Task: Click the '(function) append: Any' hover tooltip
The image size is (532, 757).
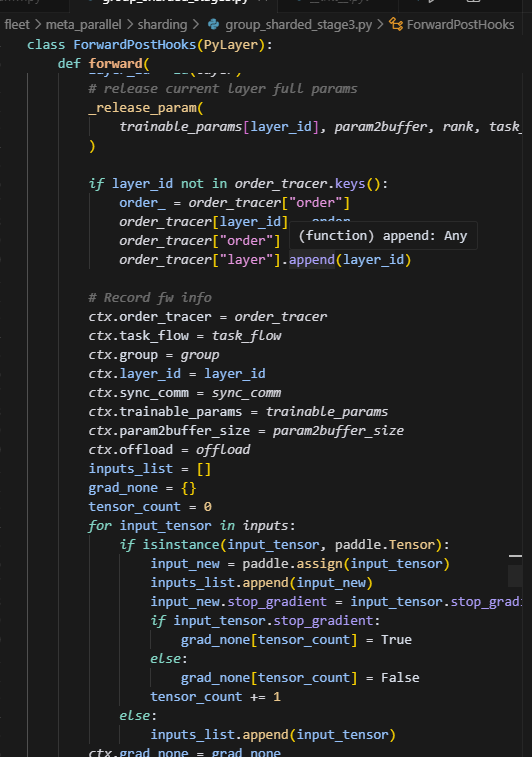Action: point(383,236)
